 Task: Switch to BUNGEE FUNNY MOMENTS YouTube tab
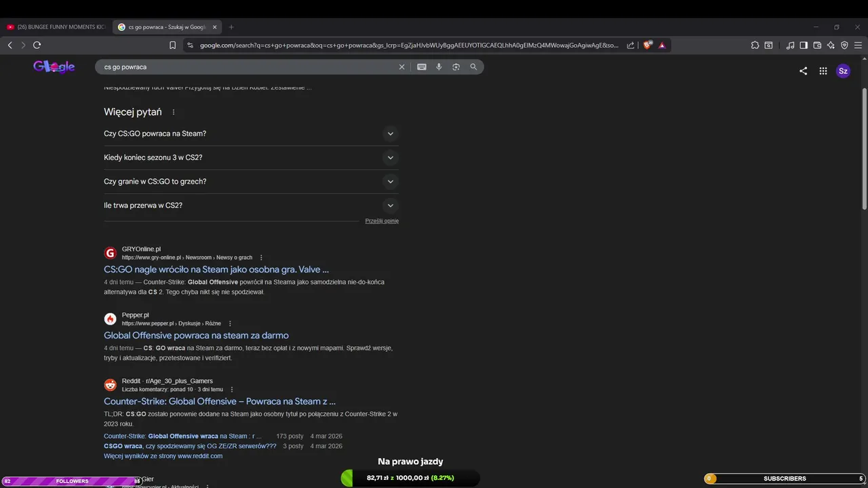click(56, 27)
